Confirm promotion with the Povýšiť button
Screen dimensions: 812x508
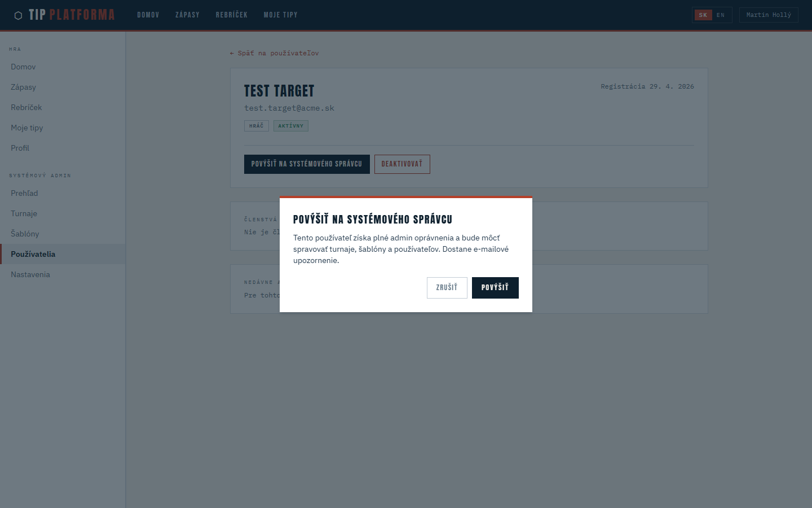pyautogui.click(x=495, y=288)
